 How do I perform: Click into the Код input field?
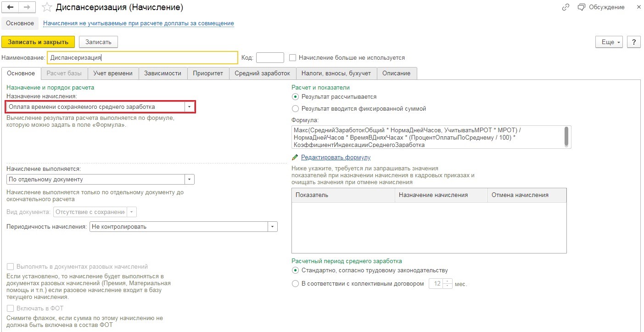(x=270, y=58)
